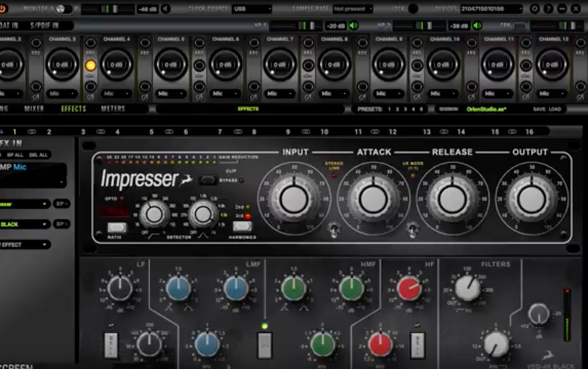The image size is (588, 369).
Task: Click the stereo link icon between 13 and 14
Action: (444, 132)
